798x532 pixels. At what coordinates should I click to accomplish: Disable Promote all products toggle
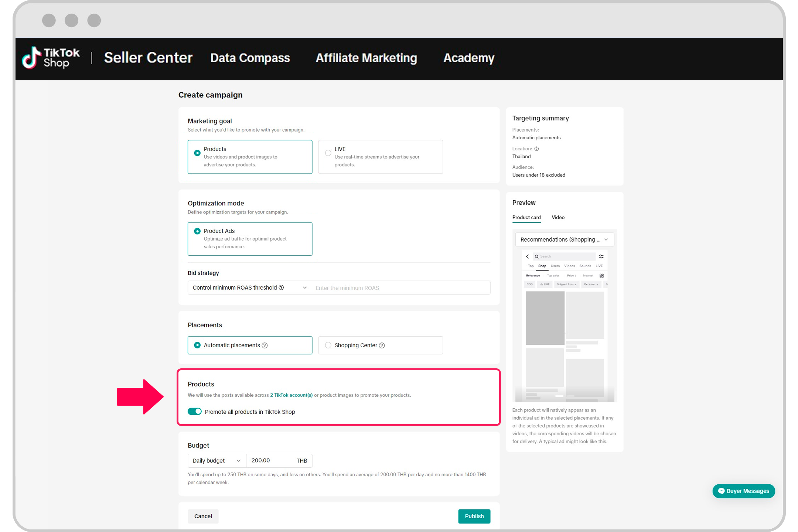pyautogui.click(x=195, y=412)
